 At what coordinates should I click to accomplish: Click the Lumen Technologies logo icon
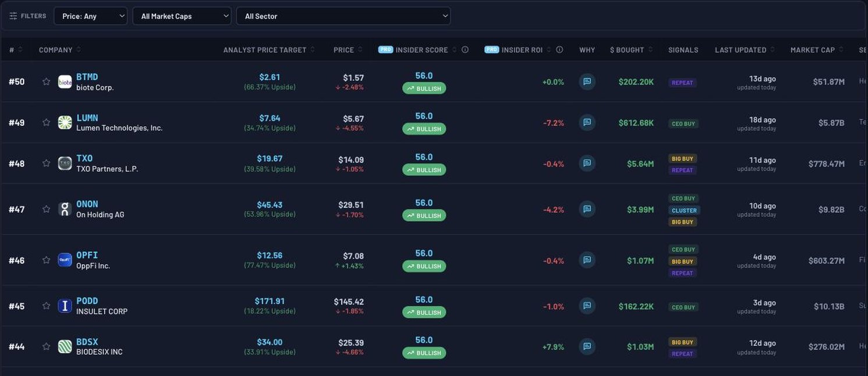65,122
